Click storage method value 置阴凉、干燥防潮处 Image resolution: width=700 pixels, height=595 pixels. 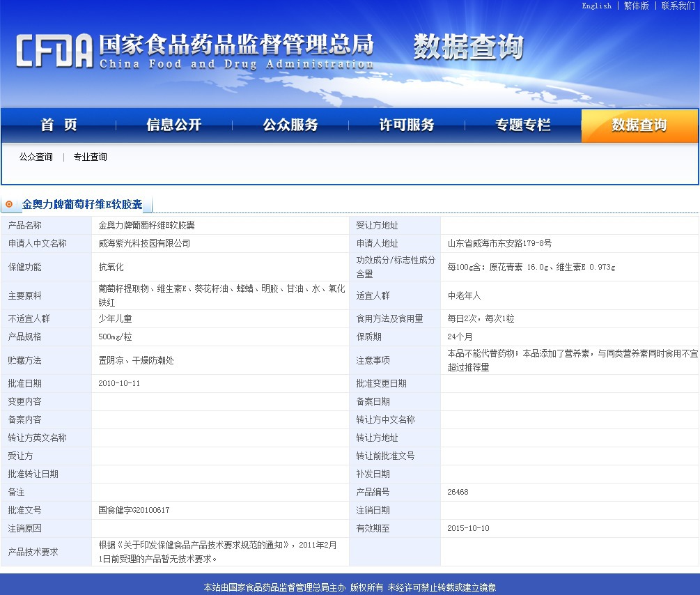pos(136,360)
